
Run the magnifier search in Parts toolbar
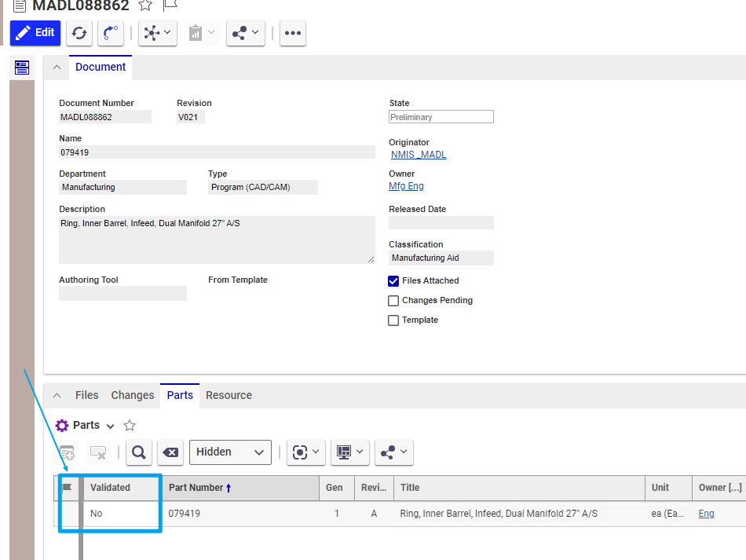[138, 452]
